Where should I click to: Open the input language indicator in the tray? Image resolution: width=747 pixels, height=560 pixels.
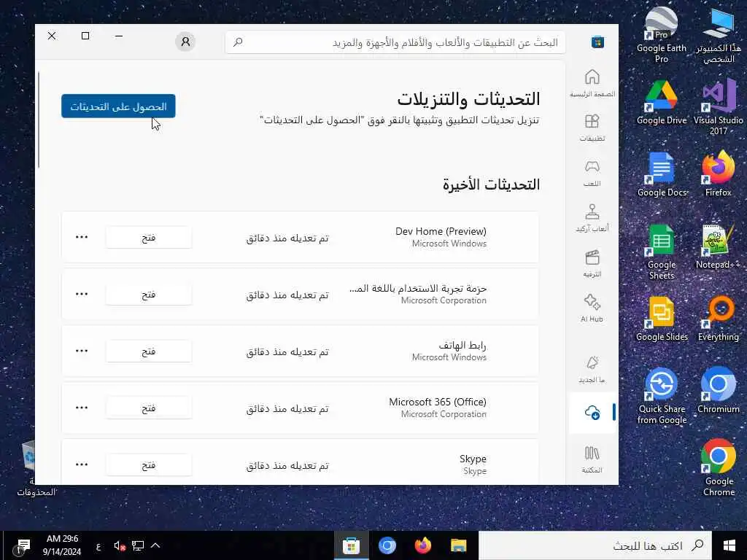click(x=98, y=546)
